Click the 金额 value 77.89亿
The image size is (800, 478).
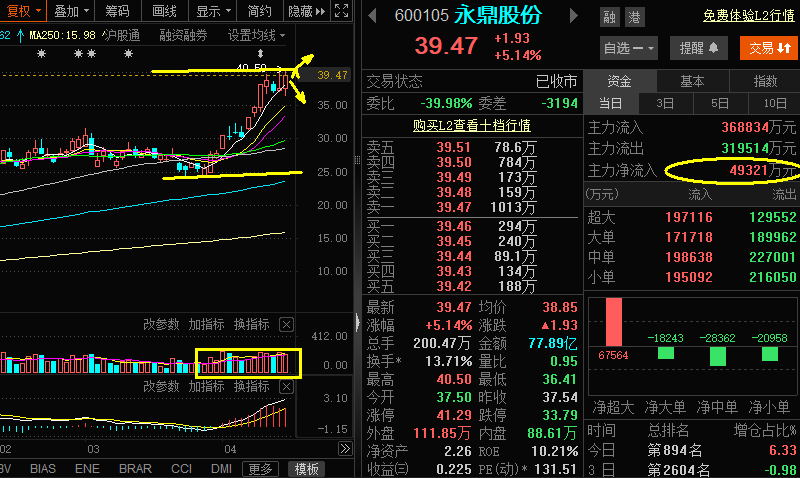(553, 343)
